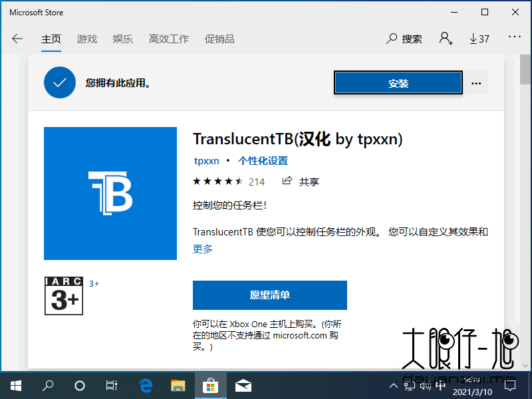This screenshot has width=532, height=399.
Task: Open Task View on taskbar
Action: click(x=111, y=386)
